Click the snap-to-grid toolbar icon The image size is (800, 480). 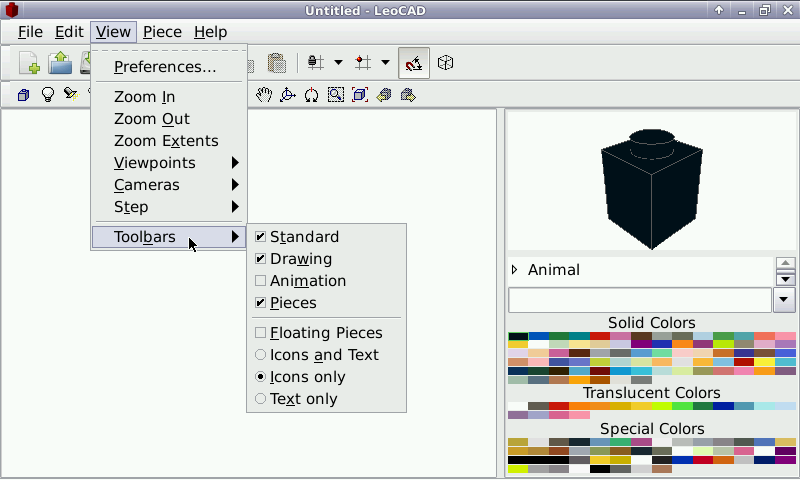(x=363, y=63)
